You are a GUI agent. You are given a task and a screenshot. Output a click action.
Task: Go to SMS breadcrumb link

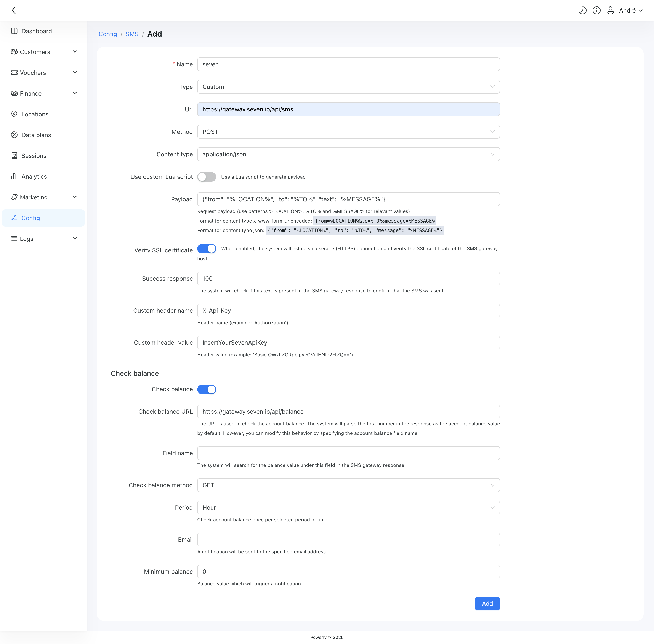click(132, 34)
